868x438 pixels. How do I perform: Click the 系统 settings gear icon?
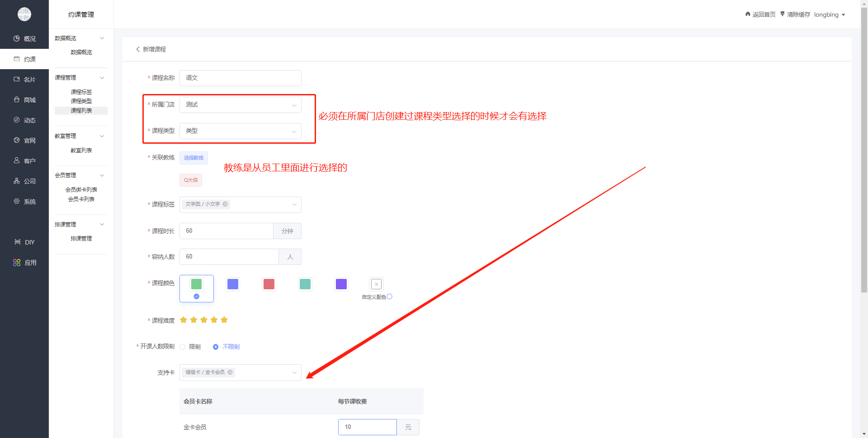[17, 202]
